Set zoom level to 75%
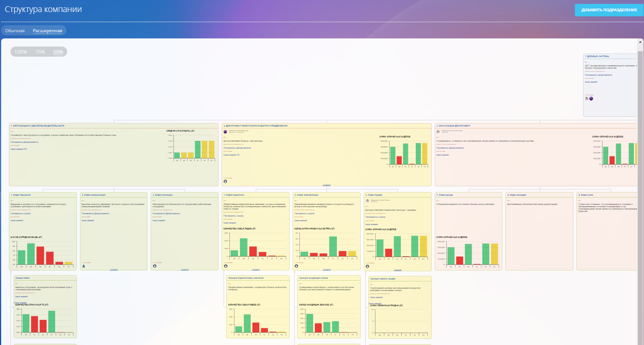The image size is (644, 345). [x=40, y=52]
